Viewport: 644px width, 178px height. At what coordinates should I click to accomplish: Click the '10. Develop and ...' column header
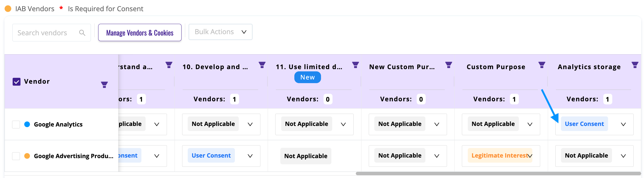(215, 67)
